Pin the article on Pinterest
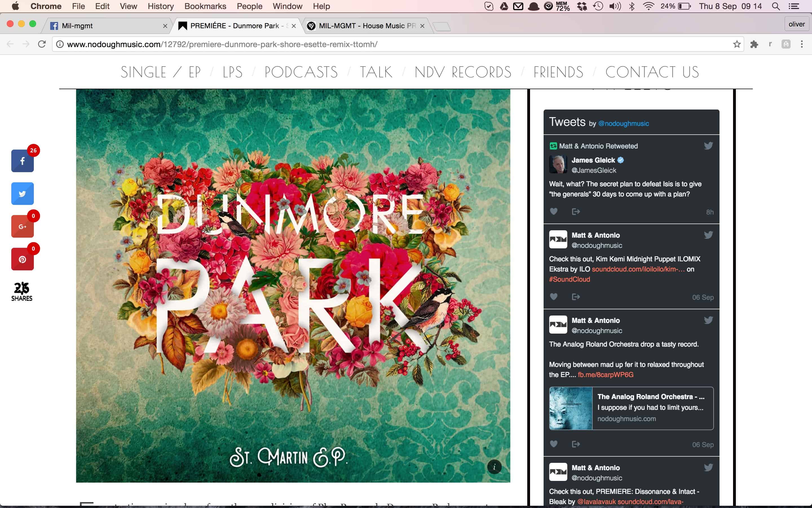The height and width of the screenshot is (508, 812). [x=23, y=259]
